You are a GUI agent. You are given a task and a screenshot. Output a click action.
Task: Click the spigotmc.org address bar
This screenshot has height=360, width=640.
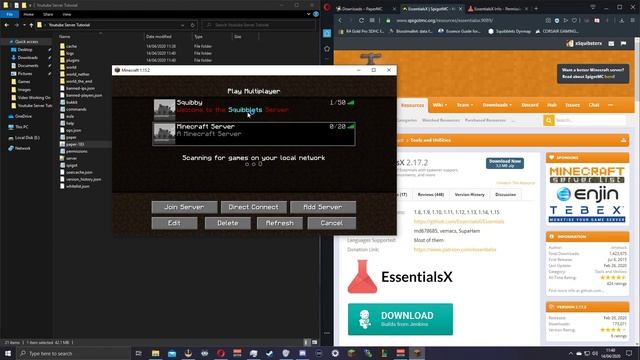[445, 20]
